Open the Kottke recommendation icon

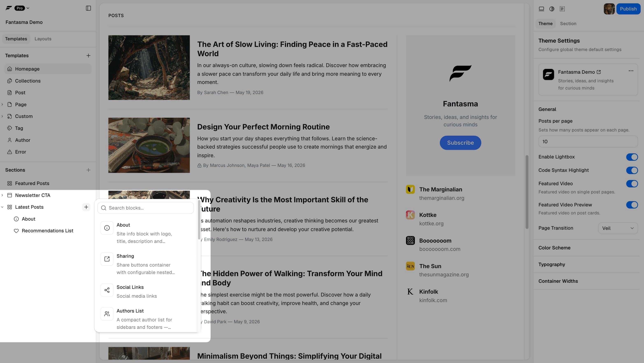pos(410,215)
